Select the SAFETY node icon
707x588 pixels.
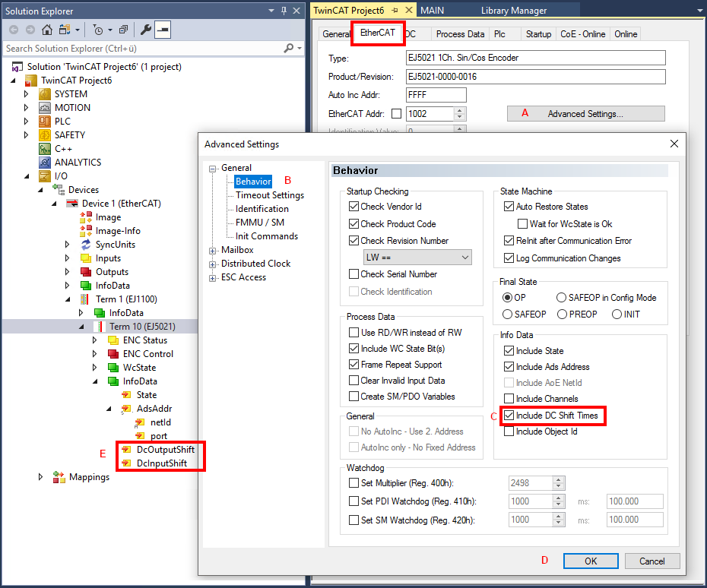point(45,135)
